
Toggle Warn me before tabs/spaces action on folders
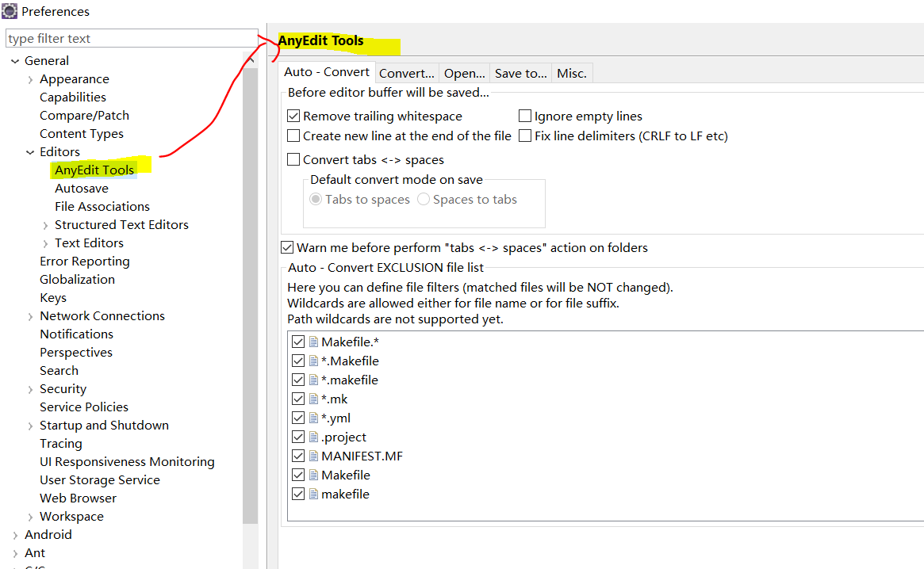pyautogui.click(x=287, y=248)
